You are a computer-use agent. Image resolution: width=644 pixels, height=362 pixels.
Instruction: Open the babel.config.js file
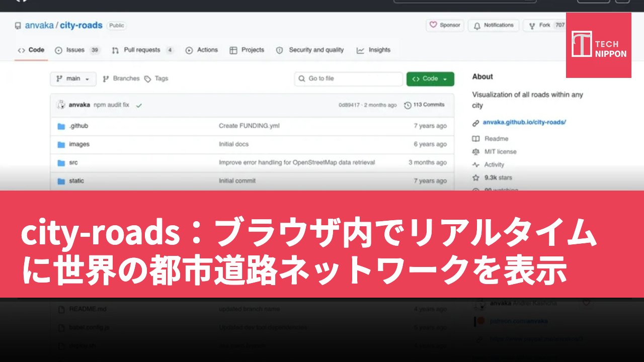89,327
